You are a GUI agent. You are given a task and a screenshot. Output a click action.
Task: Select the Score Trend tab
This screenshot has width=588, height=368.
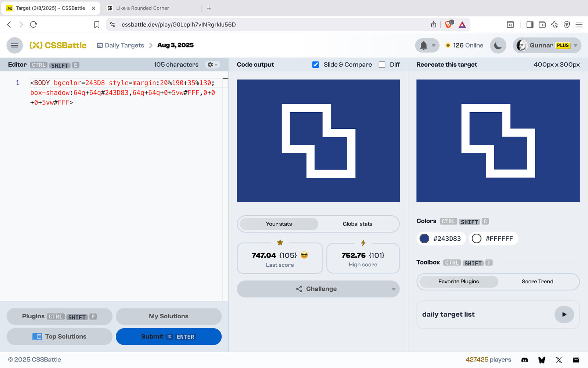click(537, 282)
